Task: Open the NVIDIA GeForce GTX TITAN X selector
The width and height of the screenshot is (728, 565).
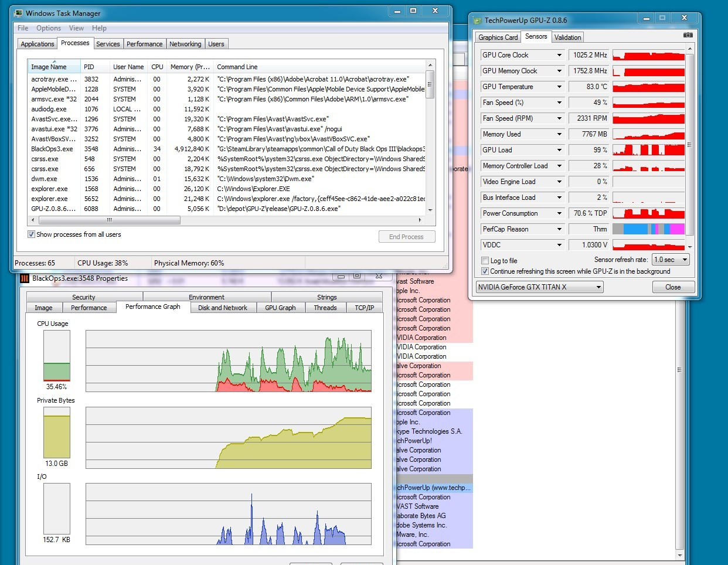Action: [x=539, y=287]
